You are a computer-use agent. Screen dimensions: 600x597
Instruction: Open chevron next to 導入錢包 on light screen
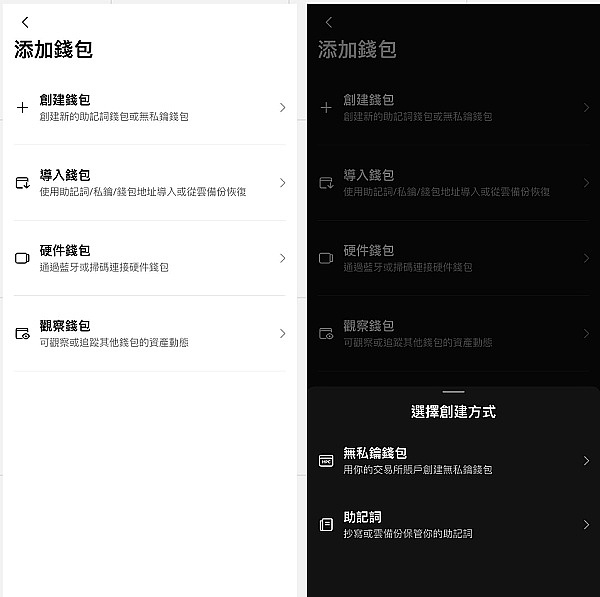pos(282,183)
